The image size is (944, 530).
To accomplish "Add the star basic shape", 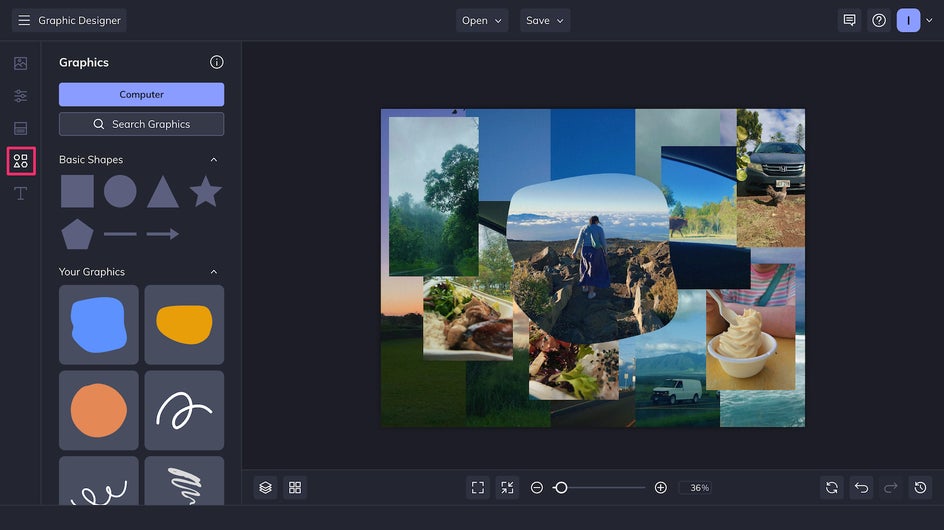I will 205,192.
